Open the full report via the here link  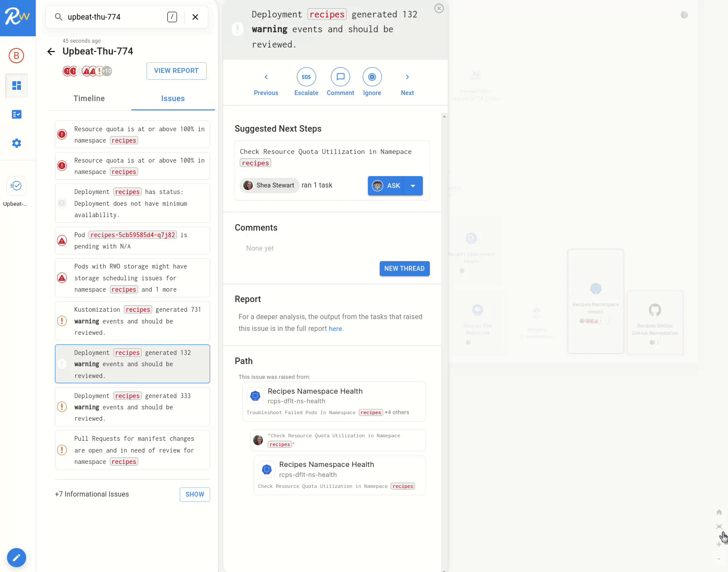pos(335,328)
